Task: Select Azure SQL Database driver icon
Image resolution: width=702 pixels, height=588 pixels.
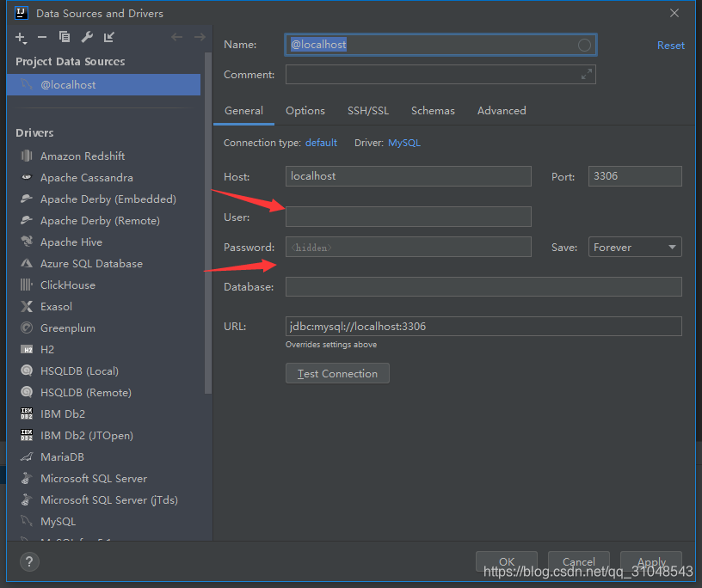Action: coord(27,263)
